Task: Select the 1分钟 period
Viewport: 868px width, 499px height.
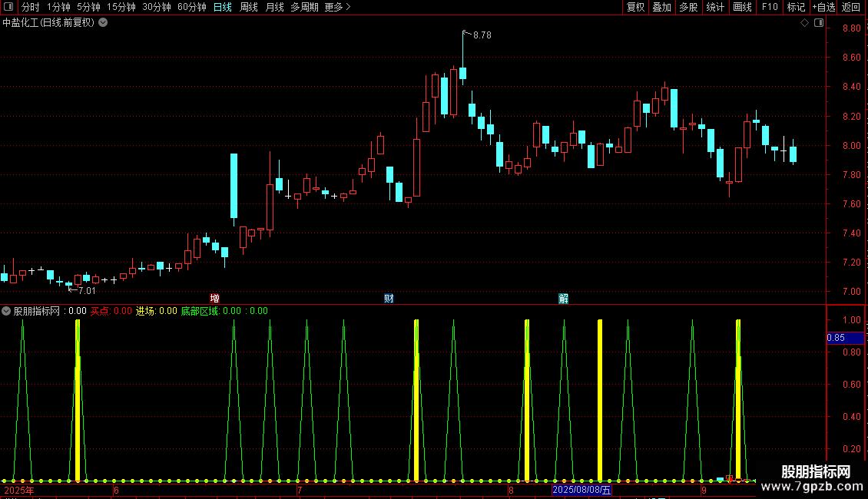Action: (x=58, y=7)
